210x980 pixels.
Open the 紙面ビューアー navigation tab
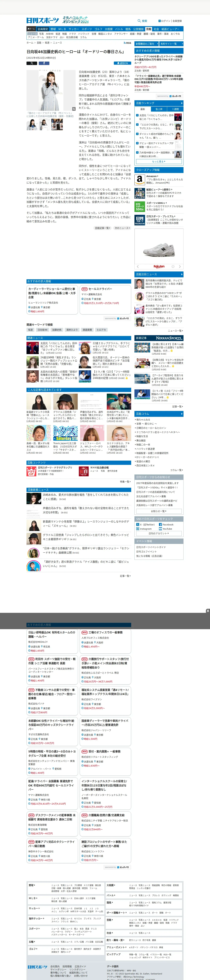pos(170,29)
